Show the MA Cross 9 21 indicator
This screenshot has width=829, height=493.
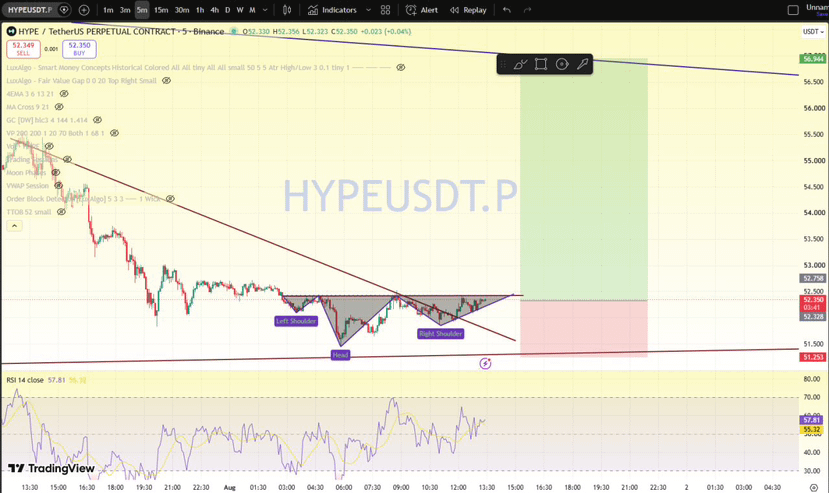pos(59,107)
